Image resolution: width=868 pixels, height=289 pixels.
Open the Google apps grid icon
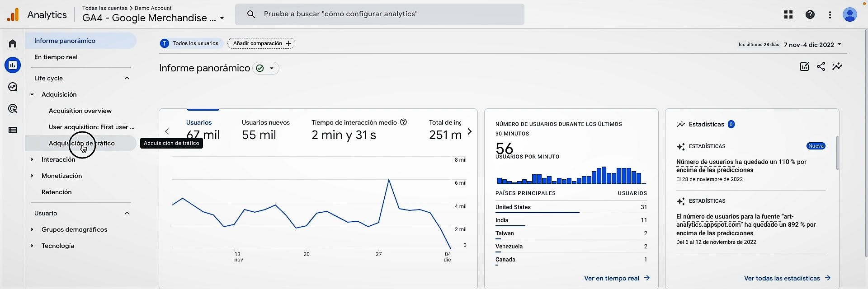click(x=788, y=15)
